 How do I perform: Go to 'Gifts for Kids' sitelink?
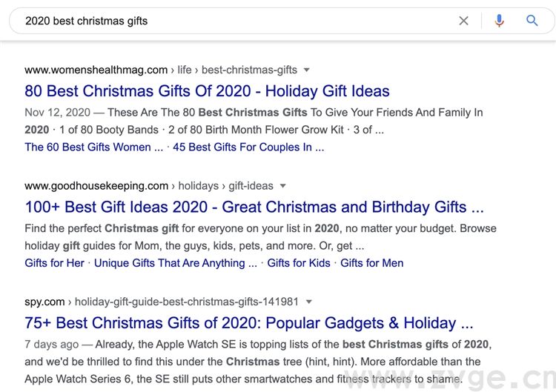[299, 263]
